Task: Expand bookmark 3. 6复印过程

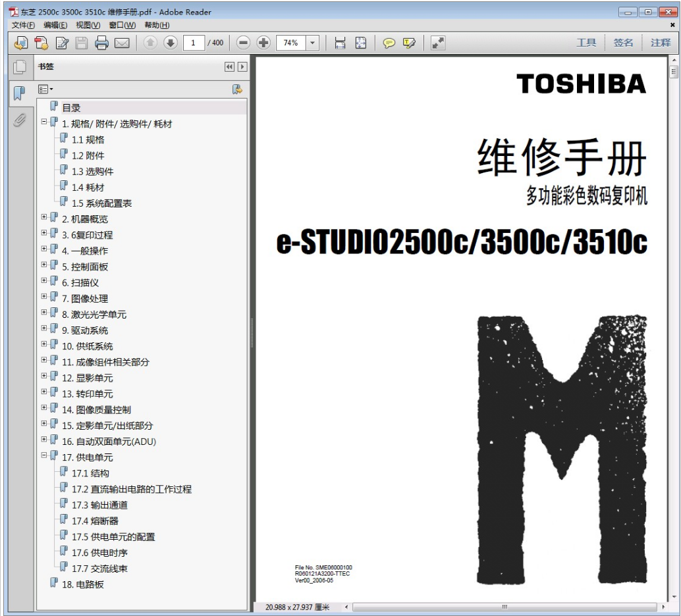Action: [44, 233]
